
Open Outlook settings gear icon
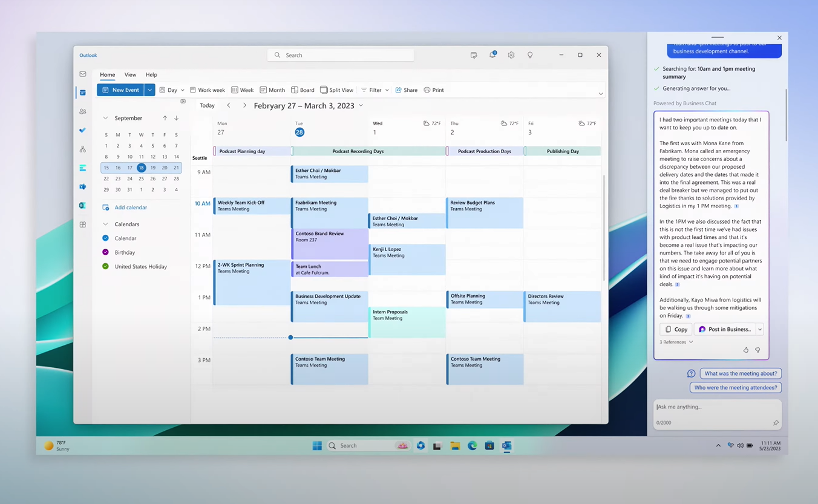(x=511, y=55)
